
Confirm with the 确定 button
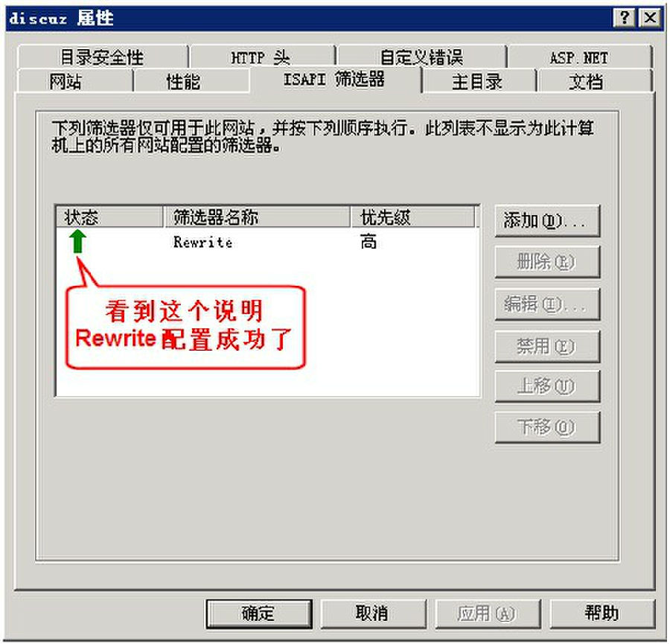(259, 613)
